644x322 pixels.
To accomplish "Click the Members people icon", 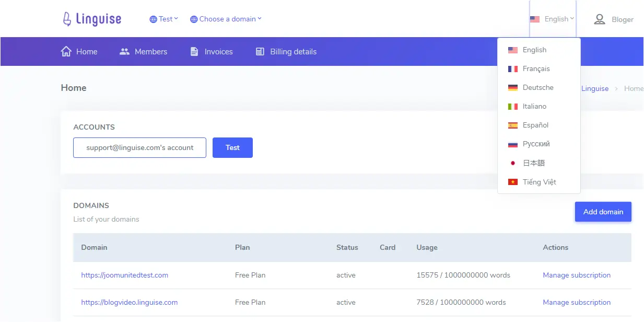I will (124, 51).
